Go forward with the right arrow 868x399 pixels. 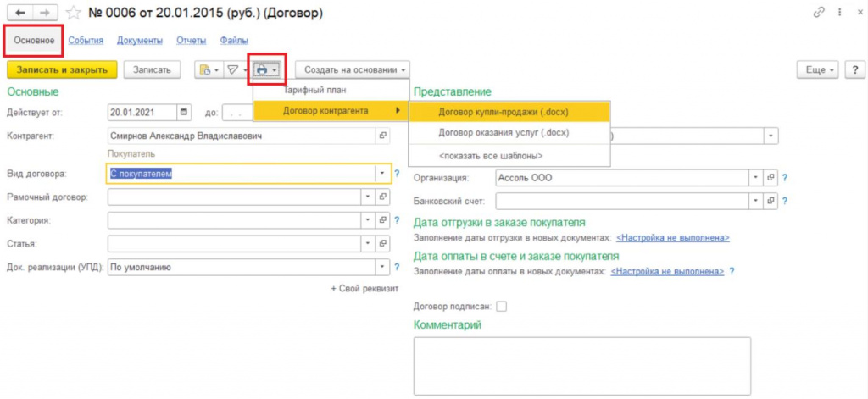pyautogui.click(x=46, y=13)
